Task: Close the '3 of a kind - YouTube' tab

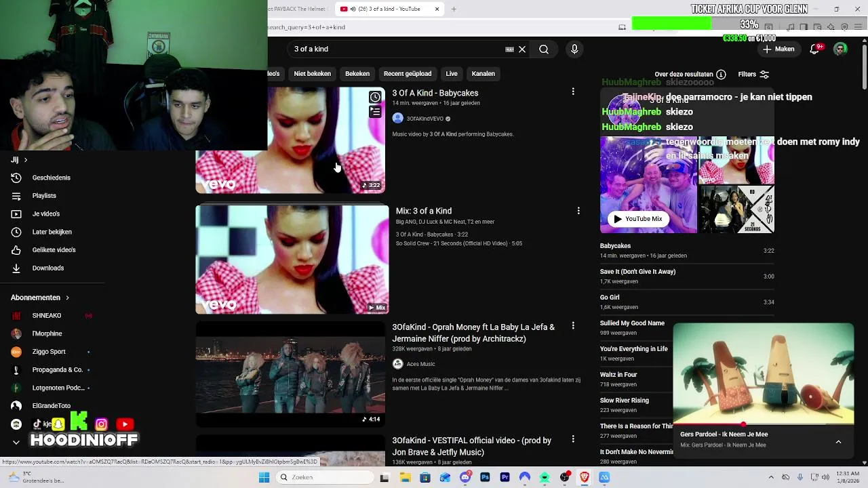Action: (437, 9)
